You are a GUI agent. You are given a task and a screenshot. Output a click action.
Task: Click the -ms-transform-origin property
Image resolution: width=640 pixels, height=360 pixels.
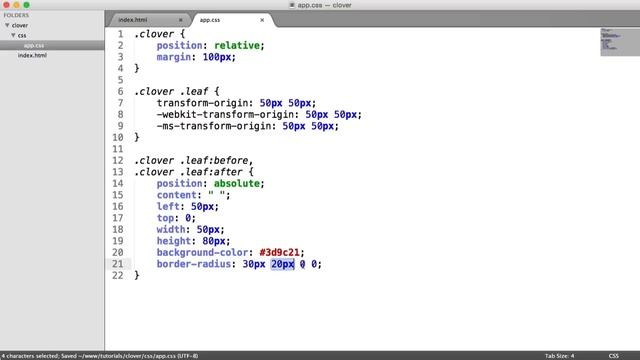click(213, 126)
